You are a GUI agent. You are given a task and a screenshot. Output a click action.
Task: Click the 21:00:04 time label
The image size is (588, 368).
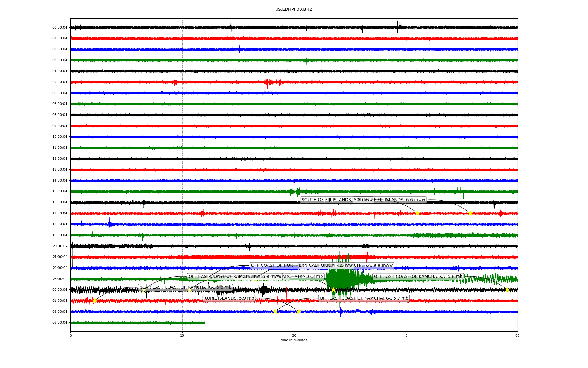pyautogui.click(x=60, y=257)
